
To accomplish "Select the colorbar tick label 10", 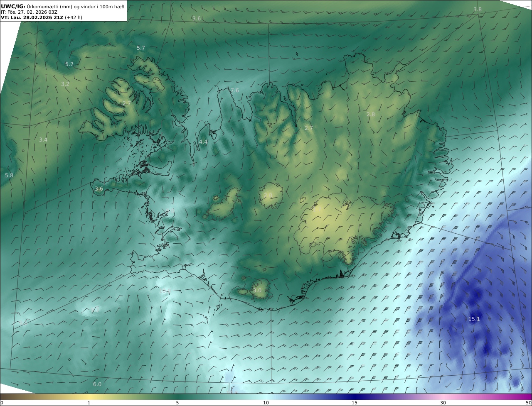I will click(266, 403).
